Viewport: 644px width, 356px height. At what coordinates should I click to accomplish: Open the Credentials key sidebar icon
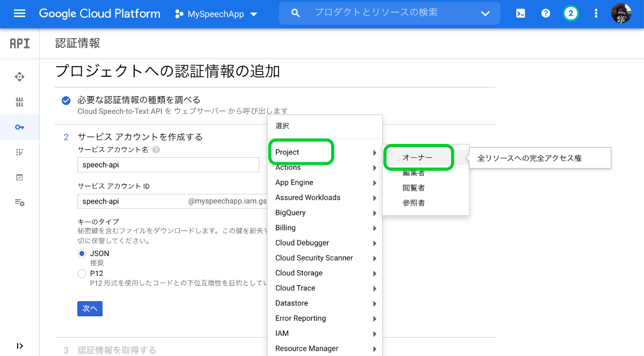(x=20, y=127)
